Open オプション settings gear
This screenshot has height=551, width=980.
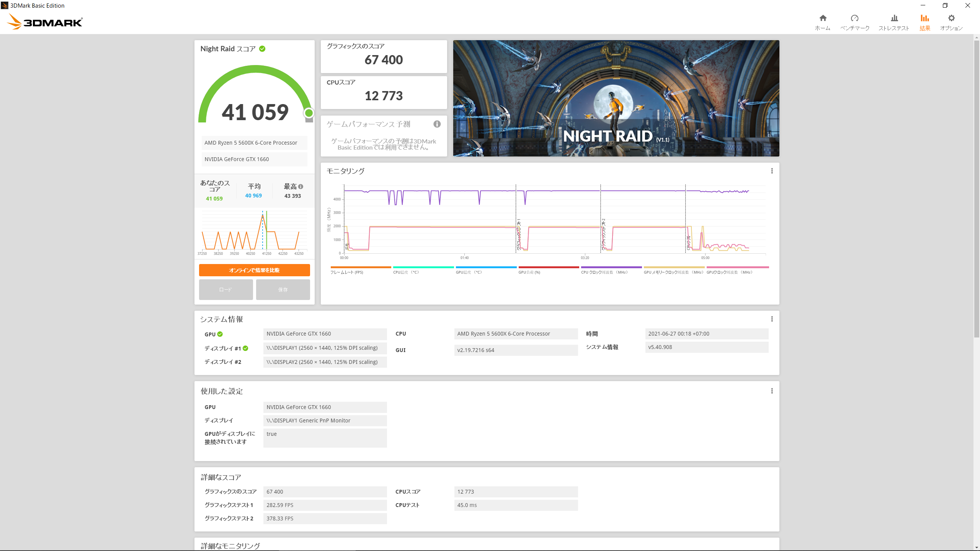[x=951, y=23]
